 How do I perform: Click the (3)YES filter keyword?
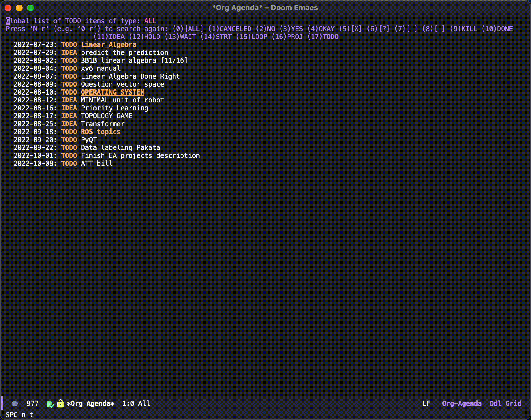[291, 29]
